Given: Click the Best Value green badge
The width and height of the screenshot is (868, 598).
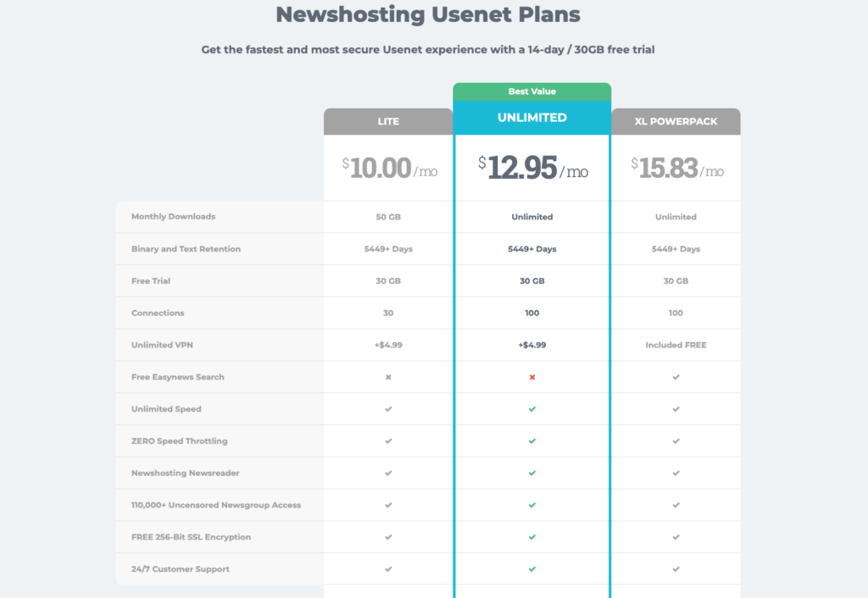Looking at the screenshot, I should (532, 91).
